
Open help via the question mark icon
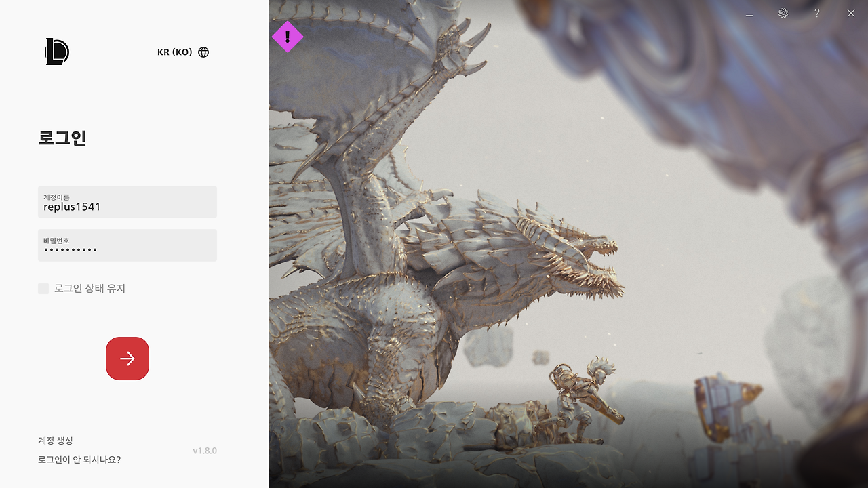click(x=817, y=14)
